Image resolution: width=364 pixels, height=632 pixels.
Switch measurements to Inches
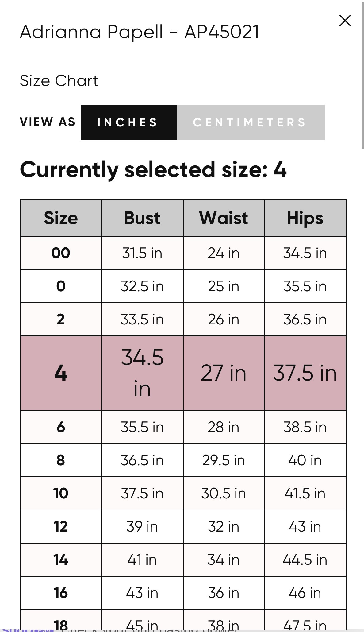click(128, 123)
